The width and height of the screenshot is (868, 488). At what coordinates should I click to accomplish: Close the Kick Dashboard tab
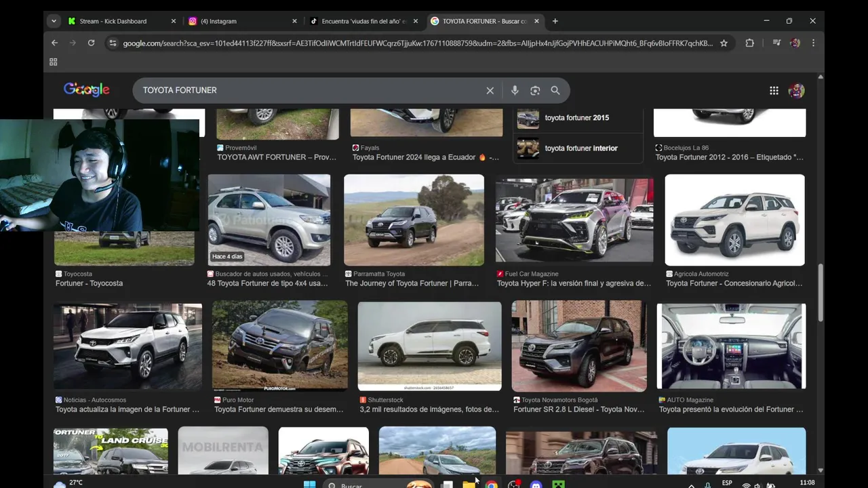pyautogui.click(x=173, y=21)
